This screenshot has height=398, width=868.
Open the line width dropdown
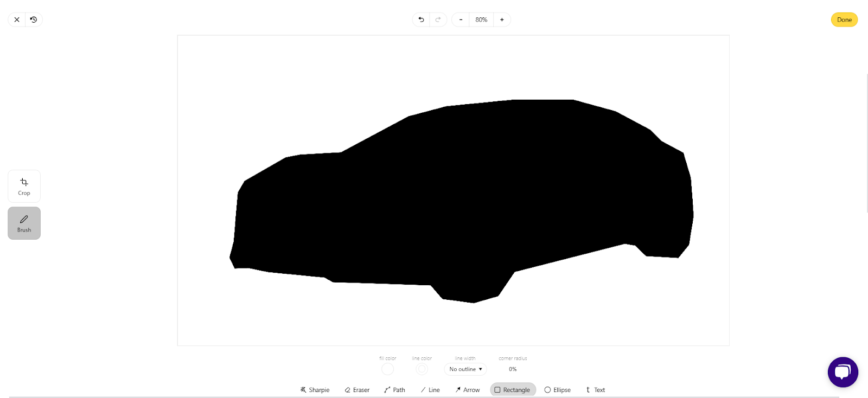465,369
